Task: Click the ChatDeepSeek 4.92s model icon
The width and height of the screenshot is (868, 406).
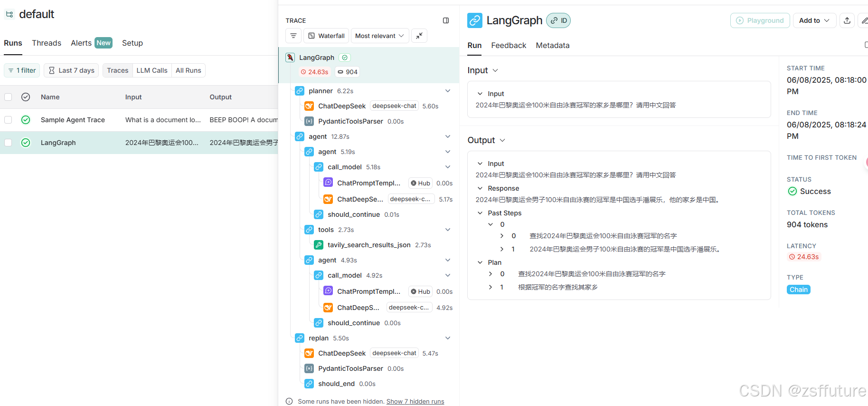Action: 328,308
